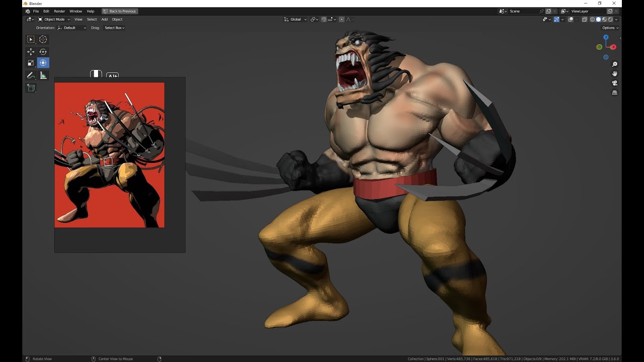Click the Wolverine reference image thumbnail
The height and width of the screenshot is (362, 644).
click(x=110, y=155)
